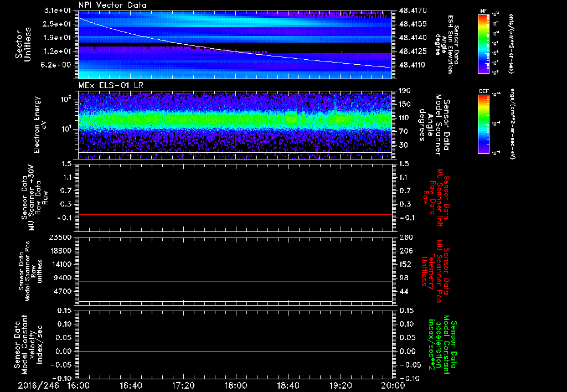Viewport: 567px width, 392px height.
Task: Click the 2.5e+01 sector tick value
Action: coord(58,24)
